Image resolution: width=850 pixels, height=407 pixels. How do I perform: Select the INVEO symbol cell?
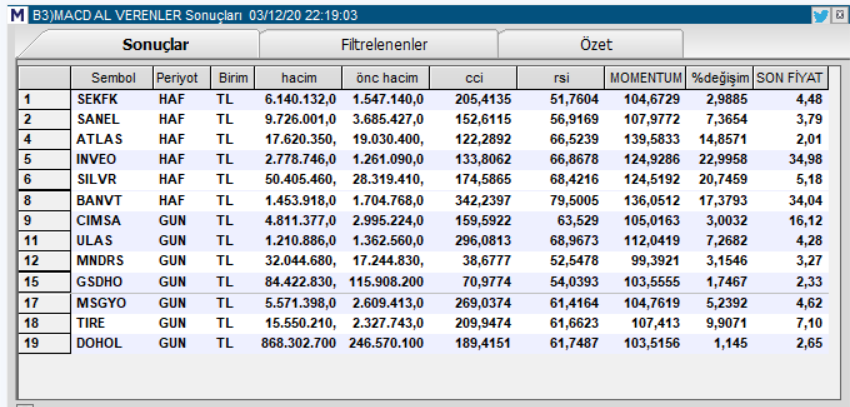click(96, 159)
